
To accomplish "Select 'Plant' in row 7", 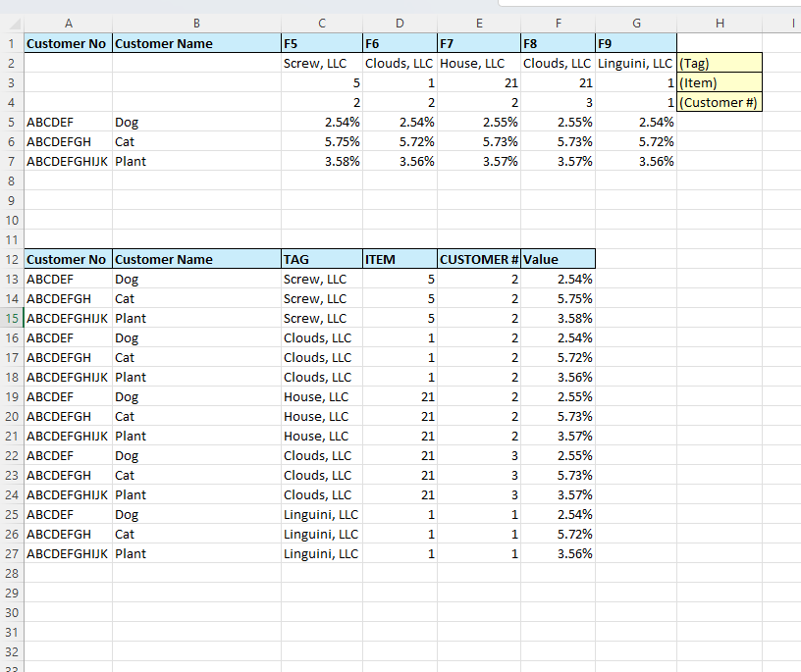I will point(196,161).
